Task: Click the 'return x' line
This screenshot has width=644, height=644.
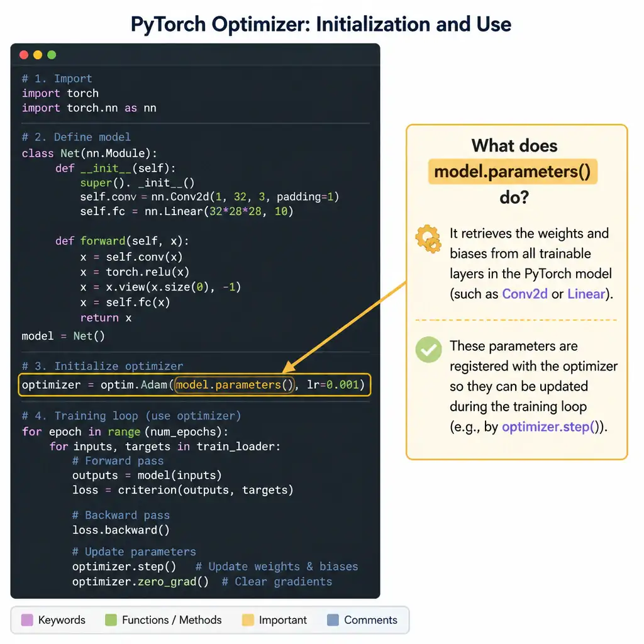Action: (x=106, y=318)
